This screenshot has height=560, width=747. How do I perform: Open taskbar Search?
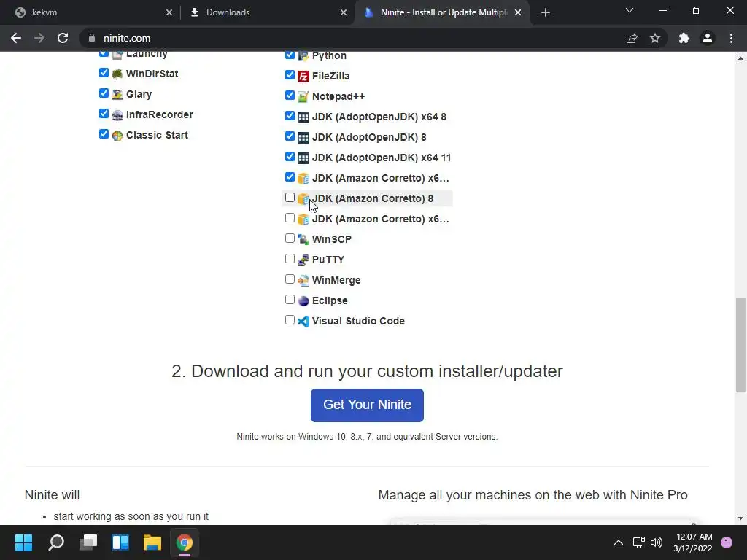[x=56, y=542]
